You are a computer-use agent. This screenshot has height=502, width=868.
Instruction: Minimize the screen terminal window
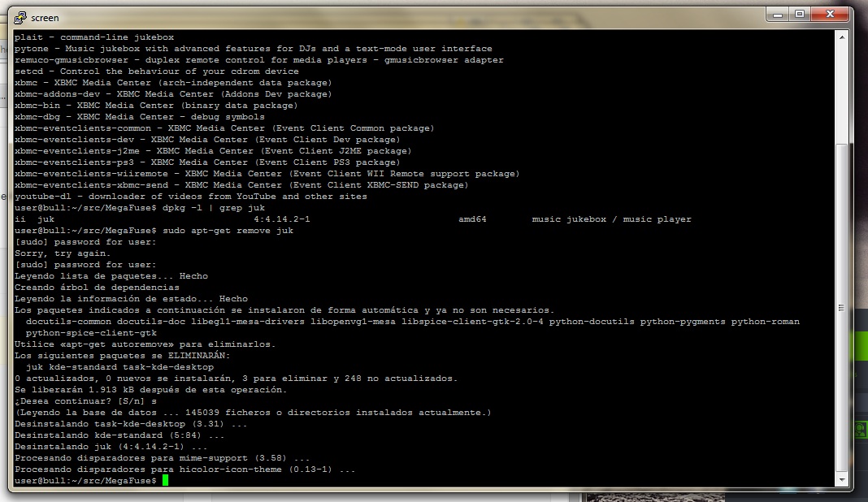(x=778, y=15)
